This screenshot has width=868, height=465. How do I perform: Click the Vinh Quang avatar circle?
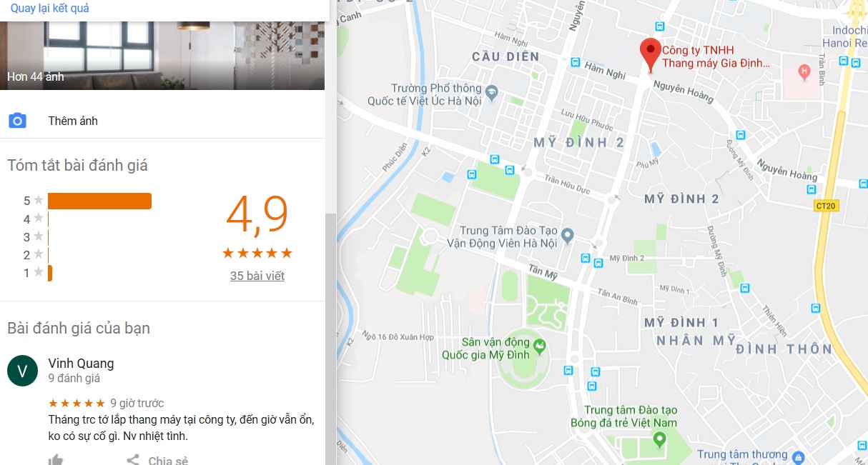tap(22, 371)
